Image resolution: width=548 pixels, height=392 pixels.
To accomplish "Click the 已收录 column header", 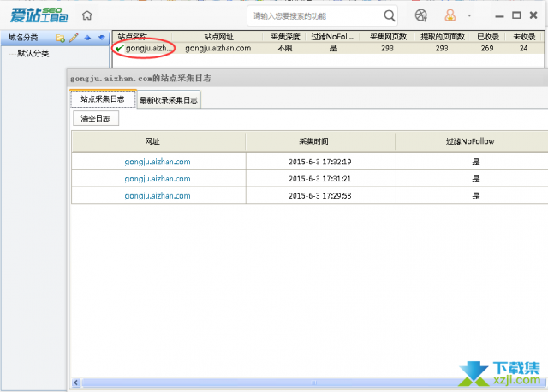I will [x=488, y=37].
